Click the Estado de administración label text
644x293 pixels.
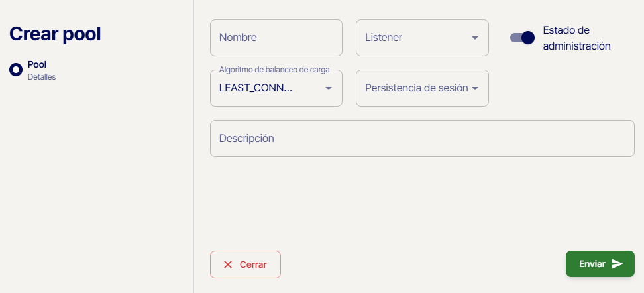click(x=576, y=38)
